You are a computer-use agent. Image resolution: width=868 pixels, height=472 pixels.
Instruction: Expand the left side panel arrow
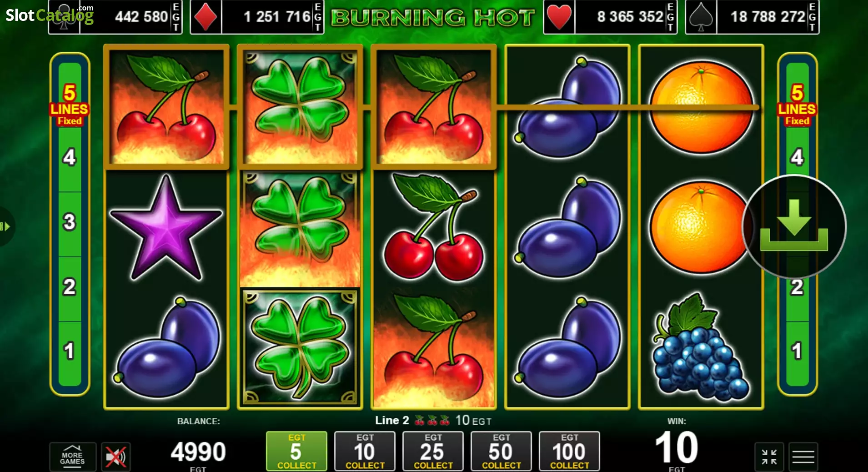pyautogui.click(x=5, y=226)
